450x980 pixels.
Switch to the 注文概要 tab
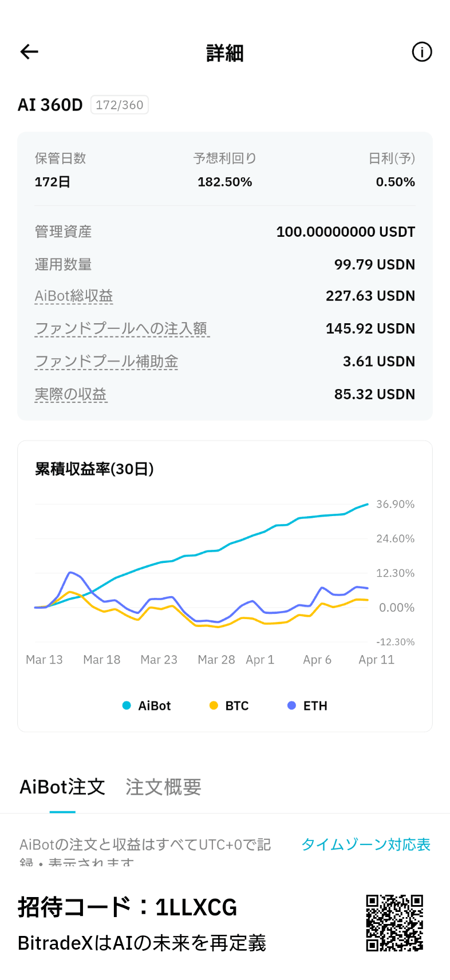163,787
